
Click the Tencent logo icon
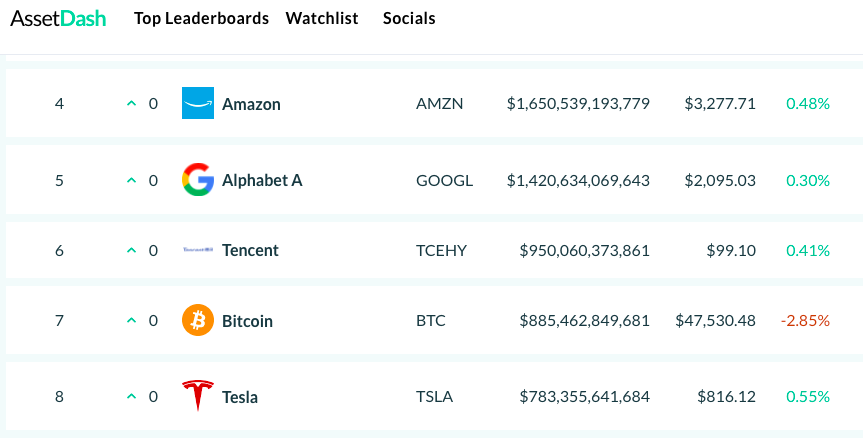point(198,250)
